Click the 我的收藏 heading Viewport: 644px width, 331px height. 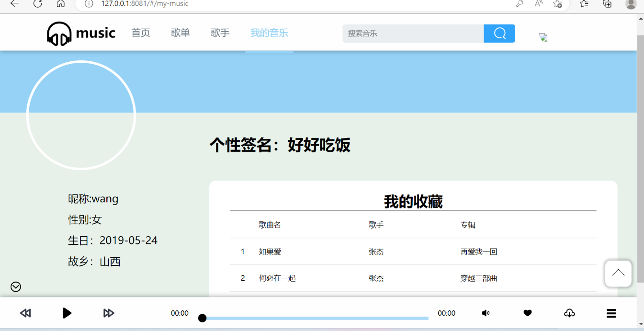click(413, 202)
